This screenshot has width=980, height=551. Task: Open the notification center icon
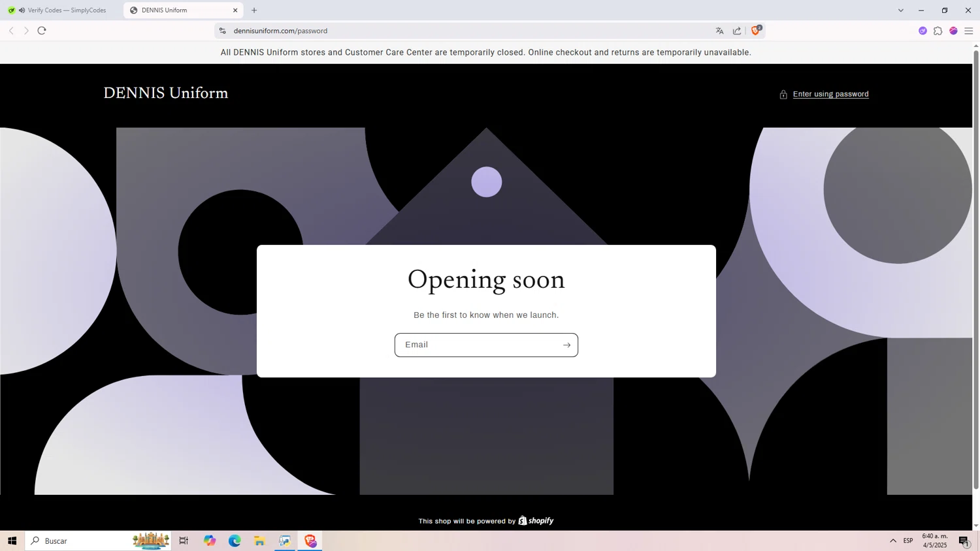click(964, 541)
